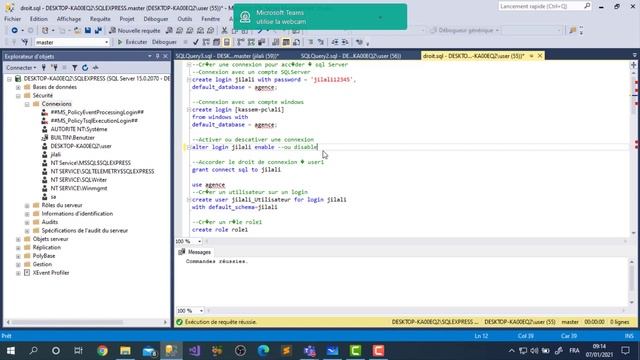640x360 pixels.
Task: Collapse the Sécurité folder
Action: coord(18,96)
